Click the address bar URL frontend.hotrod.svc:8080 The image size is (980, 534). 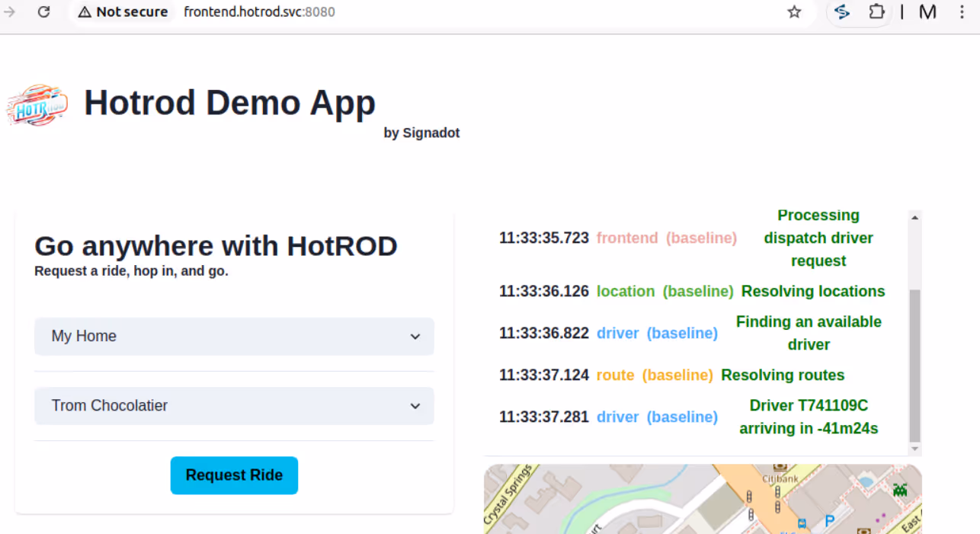point(259,12)
